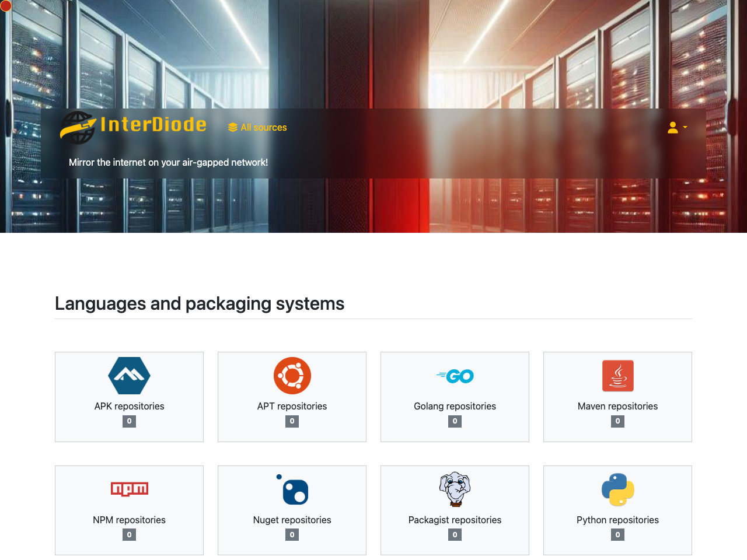Click the APT repositories count badge
The width and height of the screenshot is (747, 560).
tap(292, 421)
